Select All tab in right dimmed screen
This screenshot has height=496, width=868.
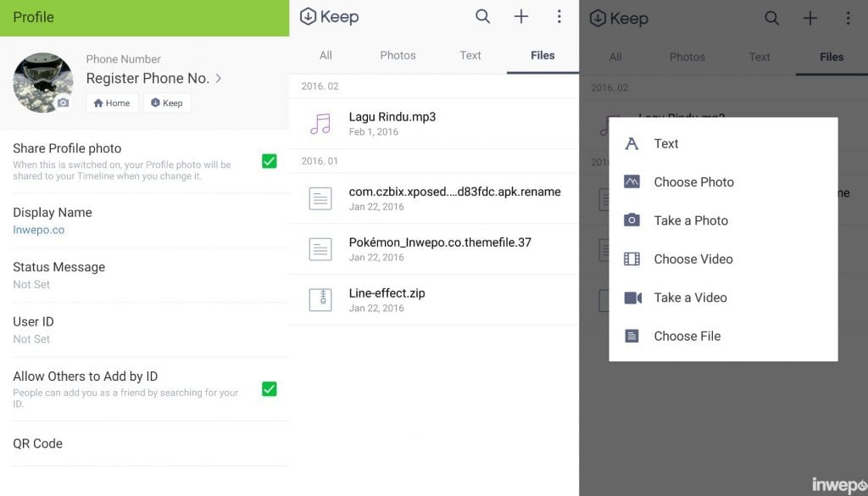coord(615,57)
